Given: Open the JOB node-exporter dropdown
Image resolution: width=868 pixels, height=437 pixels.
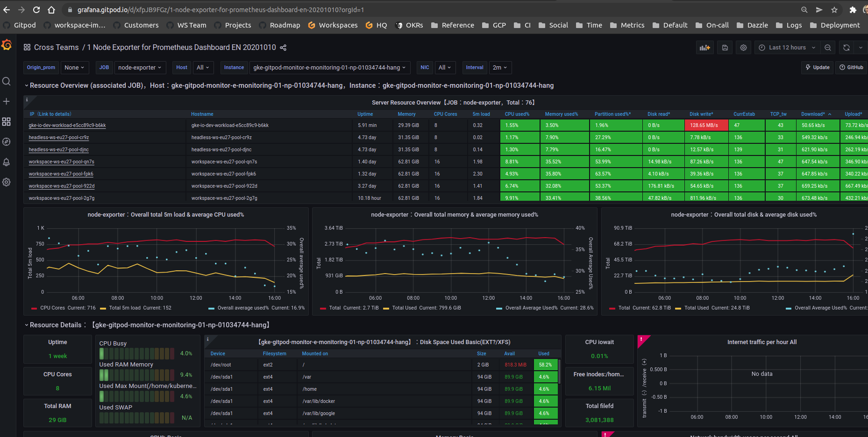Looking at the screenshot, I should click(140, 68).
